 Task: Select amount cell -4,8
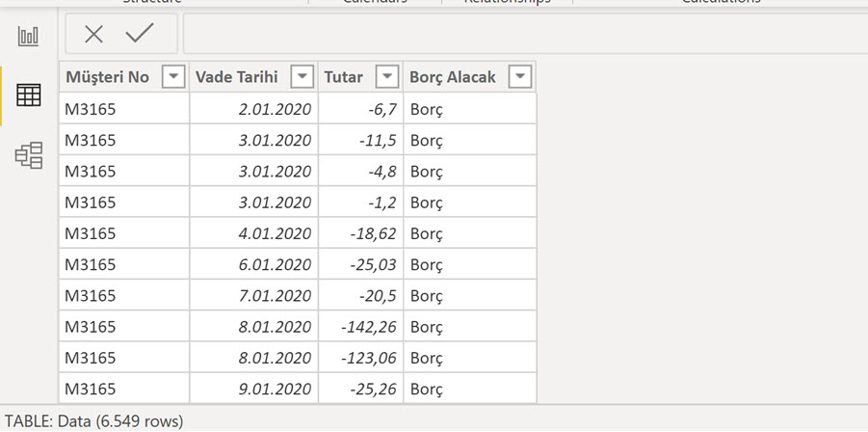[360, 171]
